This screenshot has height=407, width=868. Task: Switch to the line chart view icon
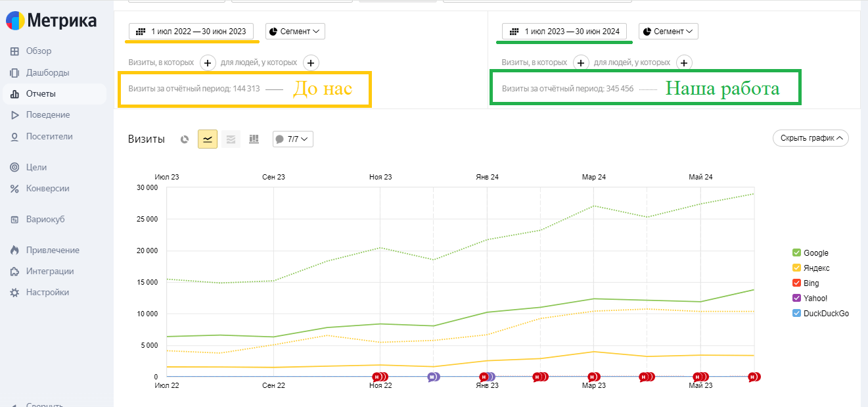click(208, 139)
